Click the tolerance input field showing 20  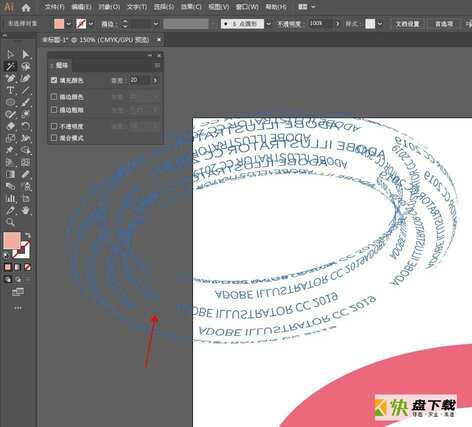click(139, 80)
